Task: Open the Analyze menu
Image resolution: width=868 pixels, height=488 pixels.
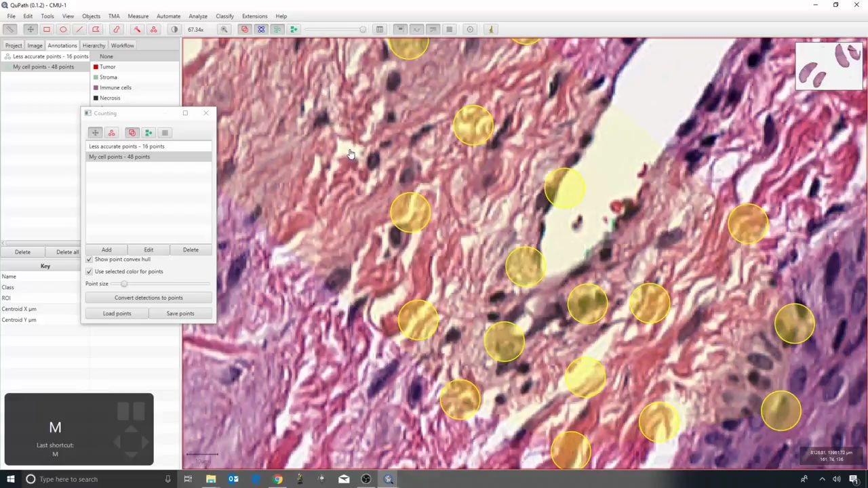Action: [198, 16]
